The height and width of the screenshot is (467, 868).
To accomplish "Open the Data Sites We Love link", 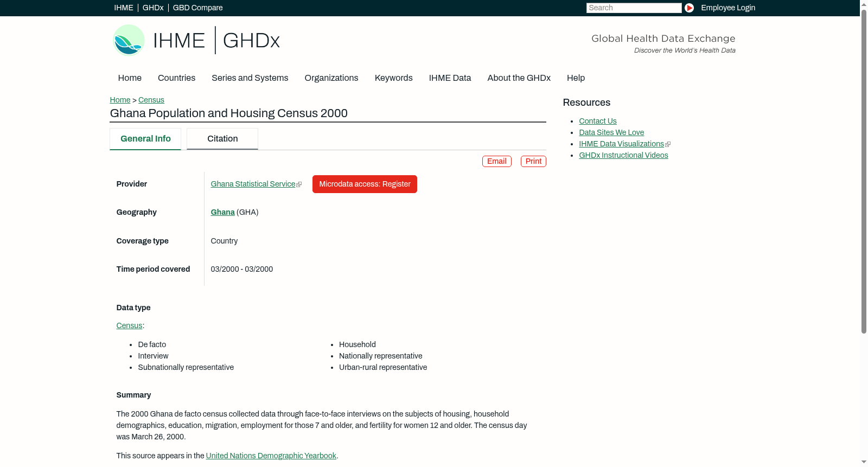I will [x=611, y=132].
